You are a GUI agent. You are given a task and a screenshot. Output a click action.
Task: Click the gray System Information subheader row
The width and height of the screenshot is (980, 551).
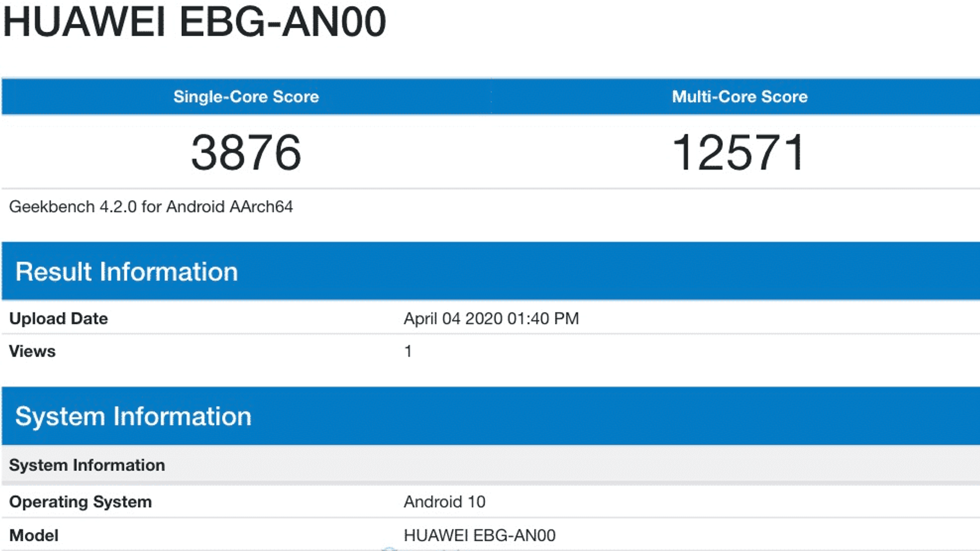tap(87, 465)
